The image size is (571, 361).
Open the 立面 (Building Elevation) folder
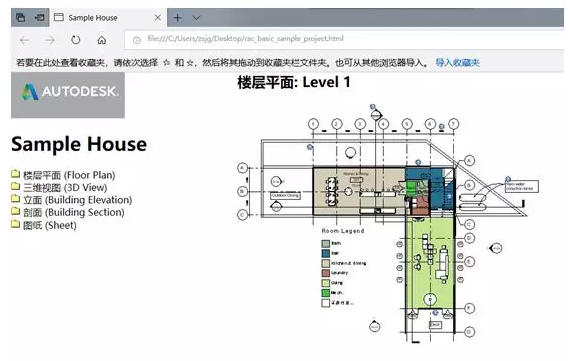(x=78, y=200)
